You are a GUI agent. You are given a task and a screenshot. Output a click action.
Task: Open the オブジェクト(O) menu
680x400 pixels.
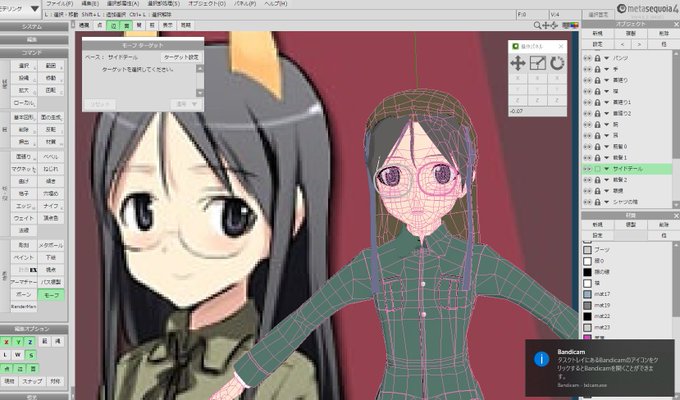pos(207,3)
